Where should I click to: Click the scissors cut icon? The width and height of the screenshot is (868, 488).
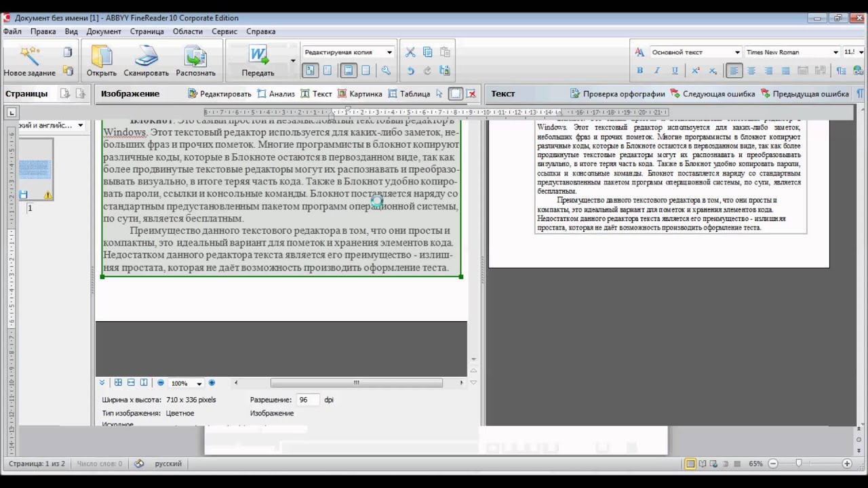(410, 52)
